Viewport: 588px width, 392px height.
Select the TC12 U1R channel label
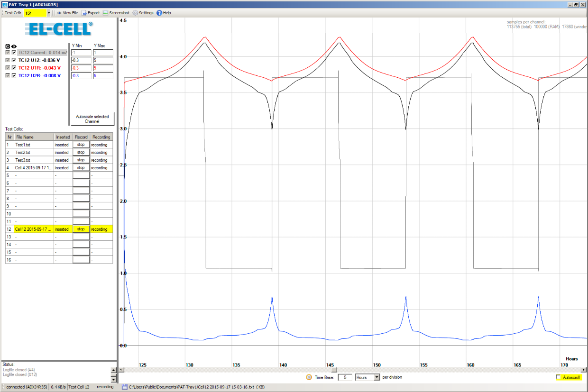tap(39, 68)
